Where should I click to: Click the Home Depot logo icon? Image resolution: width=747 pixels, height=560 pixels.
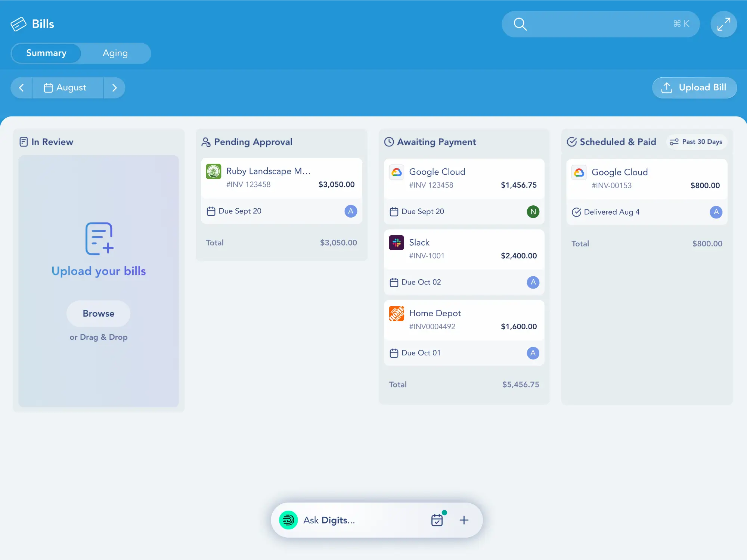pos(396,314)
